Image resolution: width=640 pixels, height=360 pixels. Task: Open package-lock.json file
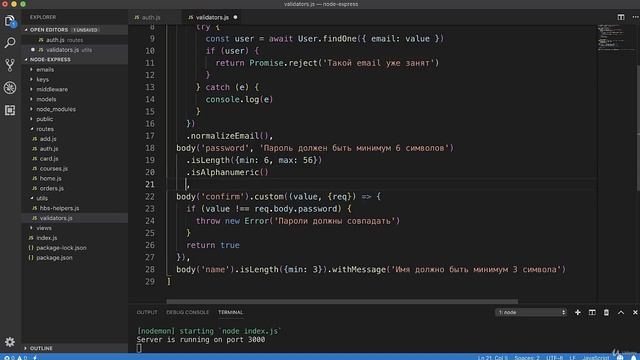point(61,248)
